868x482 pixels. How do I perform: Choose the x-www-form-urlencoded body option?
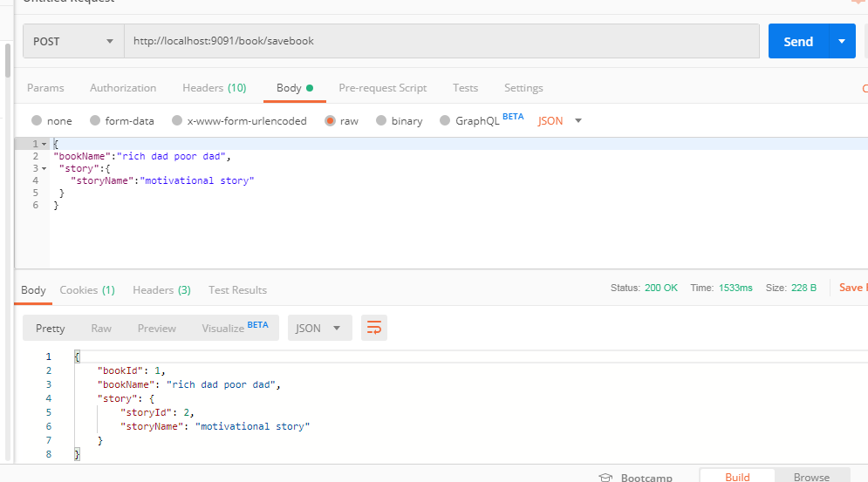click(177, 121)
